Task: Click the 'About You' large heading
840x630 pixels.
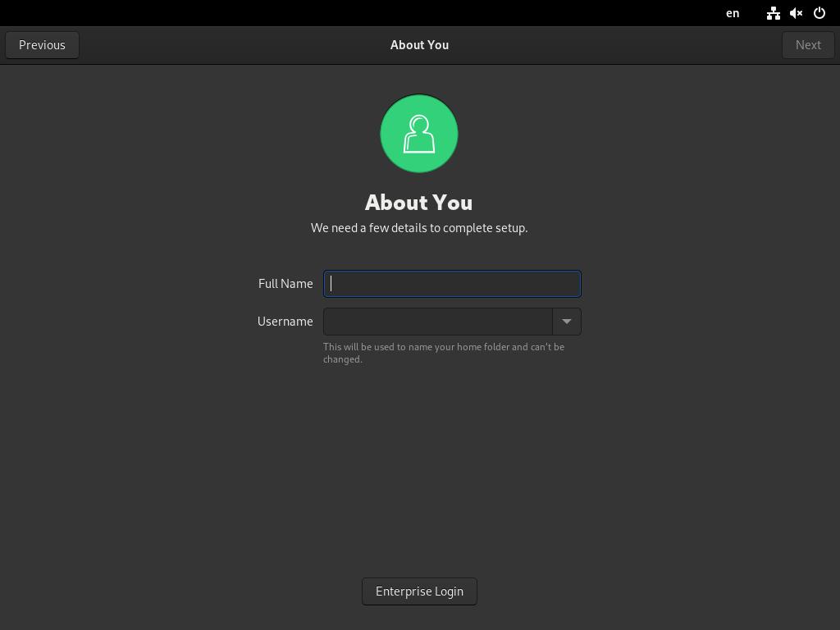Action: click(419, 203)
